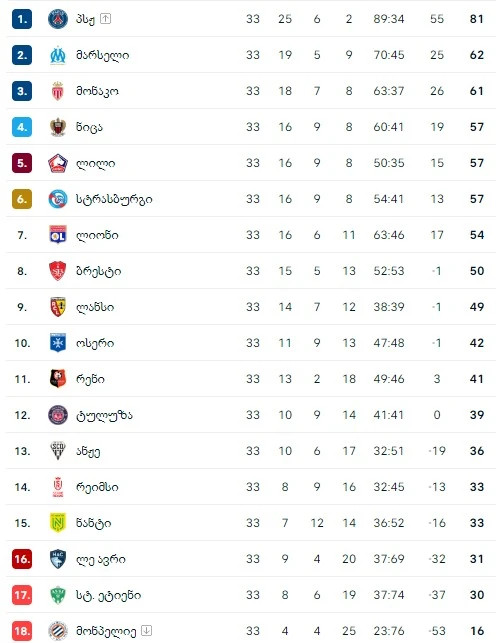Open the სტრასბურგი team page link
496x643 pixels.
point(114,199)
